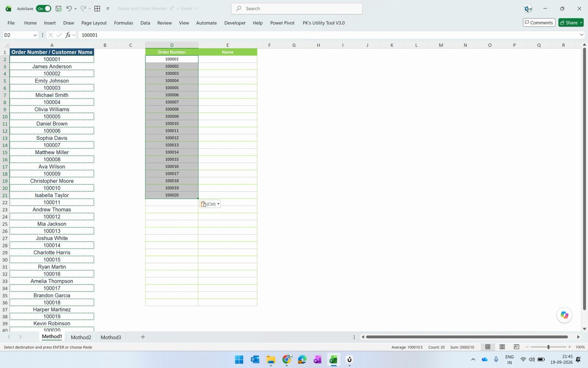Open PK's Utility Tool V3.0 tab

point(324,23)
